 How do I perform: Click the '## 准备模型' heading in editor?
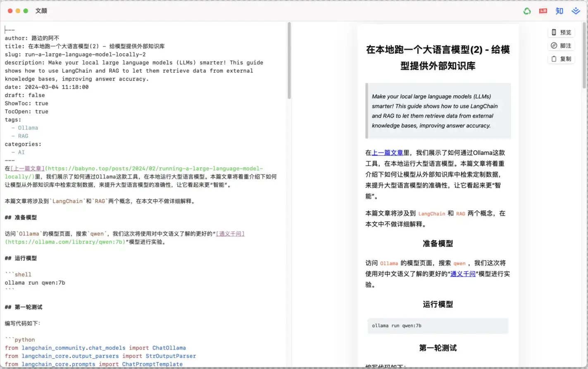pyautogui.click(x=21, y=217)
